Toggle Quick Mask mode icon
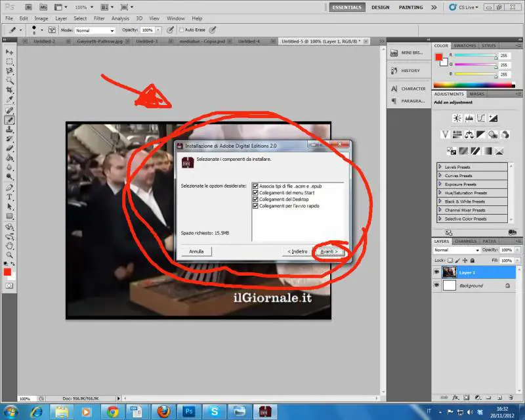This screenshot has width=525, height=420. click(x=9, y=285)
